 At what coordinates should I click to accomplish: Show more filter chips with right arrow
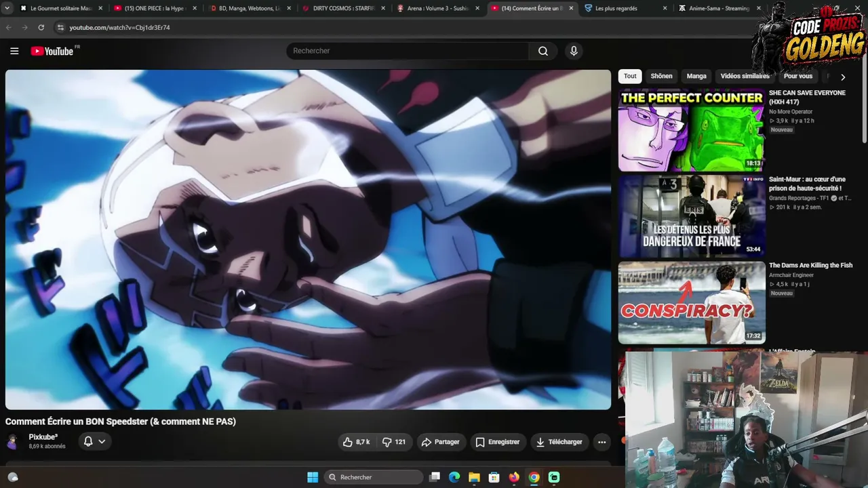pyautogui.click(x=843, y=77)
